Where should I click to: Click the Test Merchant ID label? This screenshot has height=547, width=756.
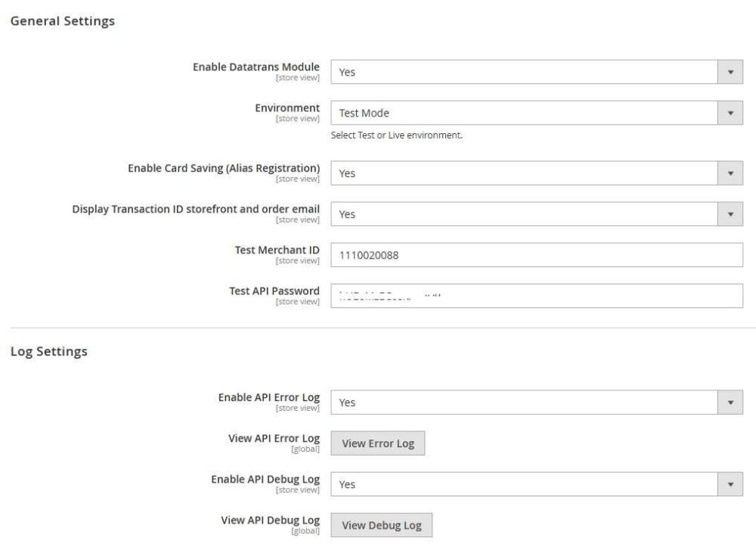click(x=277, y=250)
